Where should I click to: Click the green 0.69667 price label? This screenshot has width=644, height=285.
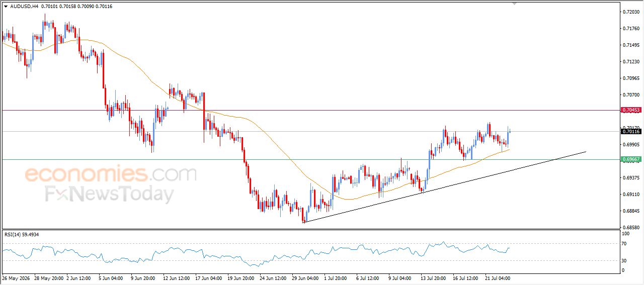631,159
